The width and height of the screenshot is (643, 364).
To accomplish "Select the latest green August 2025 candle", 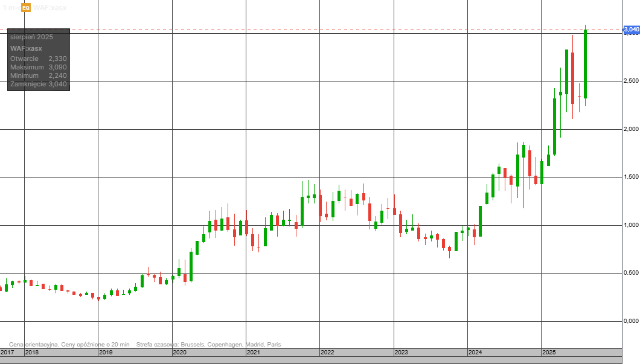I will coord(585,63).
